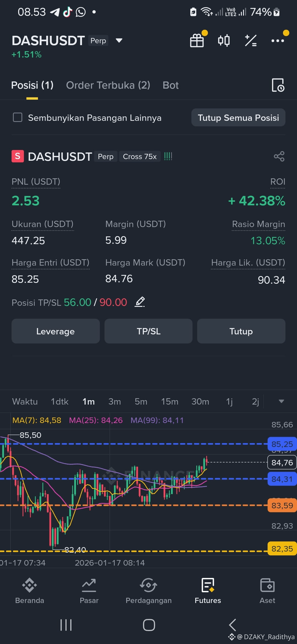Tap the Ukuran (USDT) label
297x644 pixels.
click(x=43, y=224)
